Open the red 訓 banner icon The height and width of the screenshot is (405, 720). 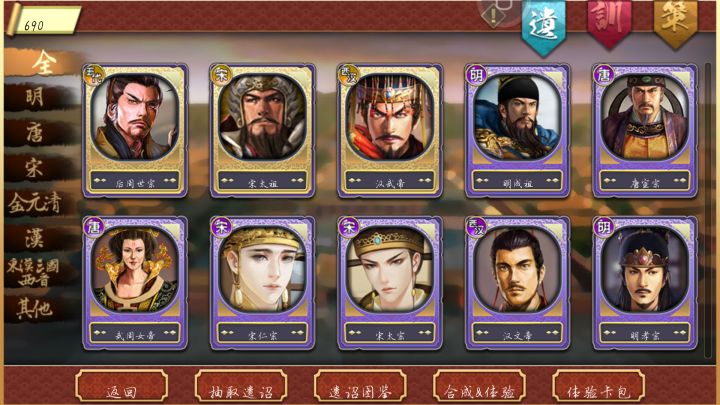click(x=609, y=23)
